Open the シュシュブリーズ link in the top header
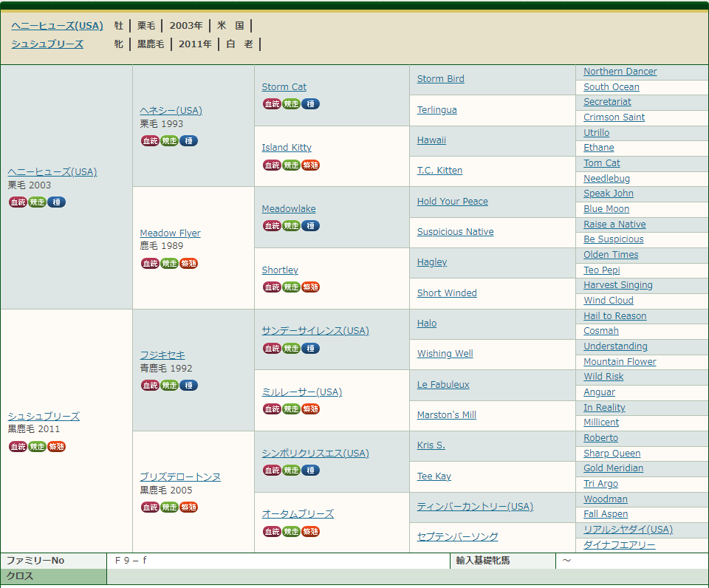709x588 pixels. (x=47, y=44)
